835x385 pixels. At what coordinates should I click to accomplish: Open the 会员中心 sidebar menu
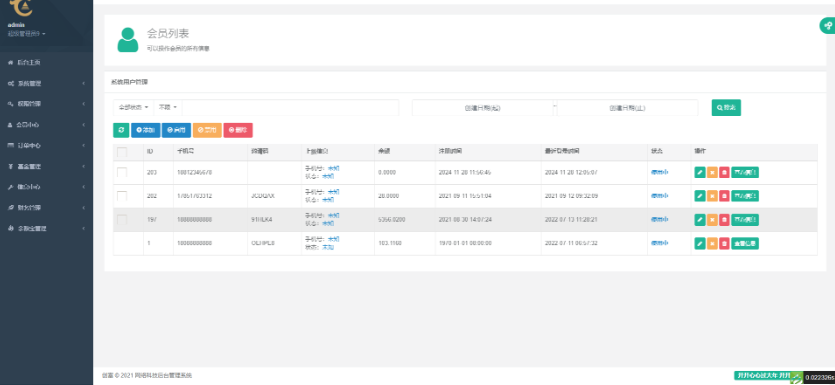(46, 125)
